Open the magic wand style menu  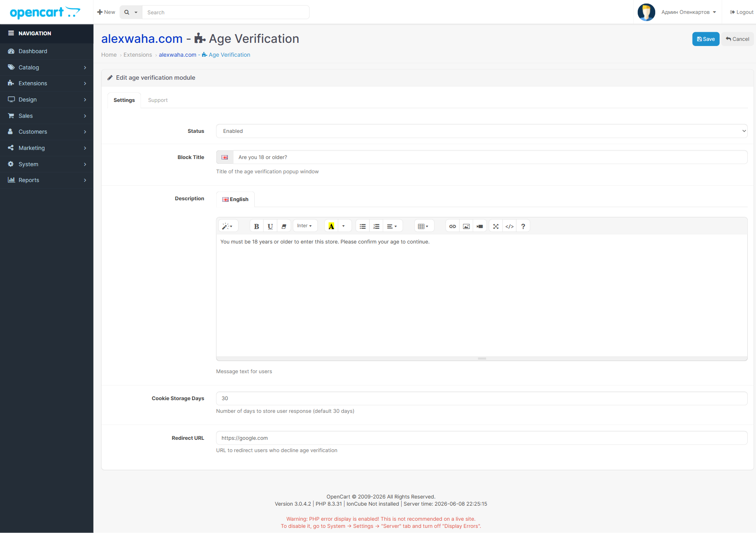click(228, 226)
